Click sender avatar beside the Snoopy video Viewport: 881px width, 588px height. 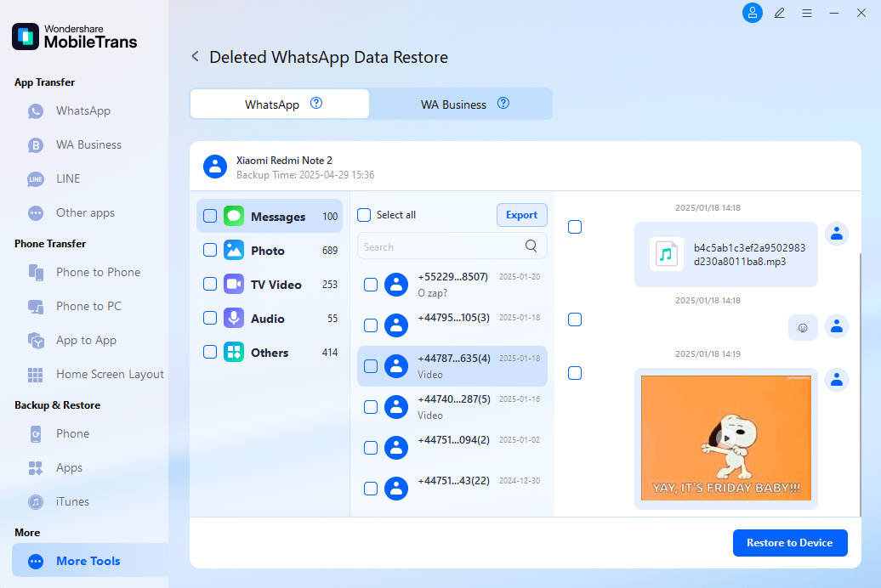click(837, 380)
